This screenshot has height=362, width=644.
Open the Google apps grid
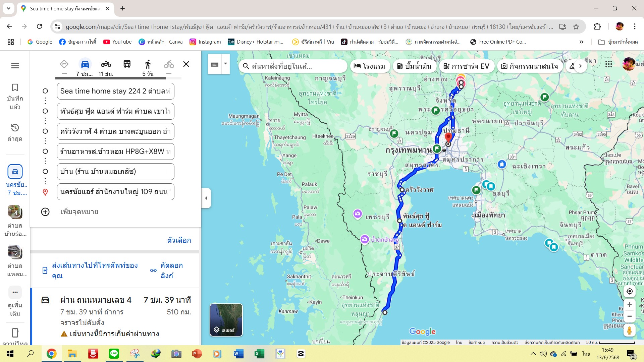click(609, 64)
